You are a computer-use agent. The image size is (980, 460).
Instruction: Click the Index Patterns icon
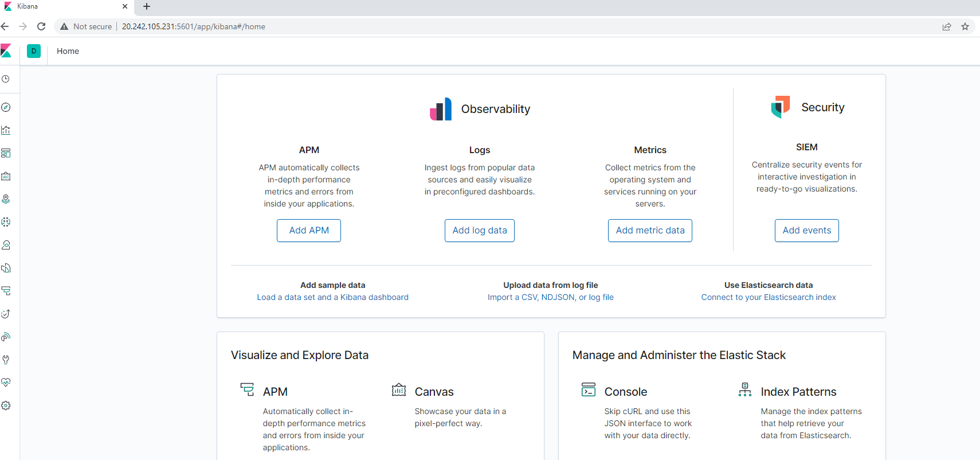[745, 389]
